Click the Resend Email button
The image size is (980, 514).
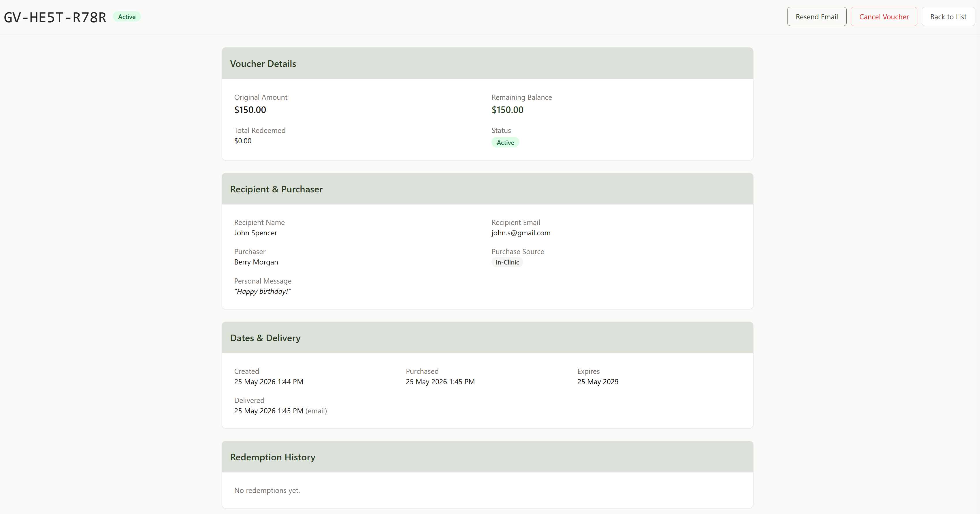click(x=816, y=17)
